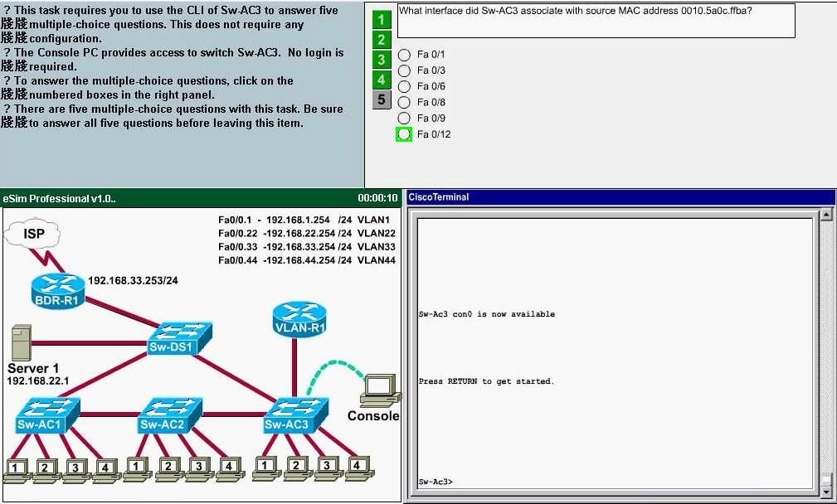Click the Sw-DS1 distribution switch icon
The image size is (837, 504).
(x=179, y=339)
